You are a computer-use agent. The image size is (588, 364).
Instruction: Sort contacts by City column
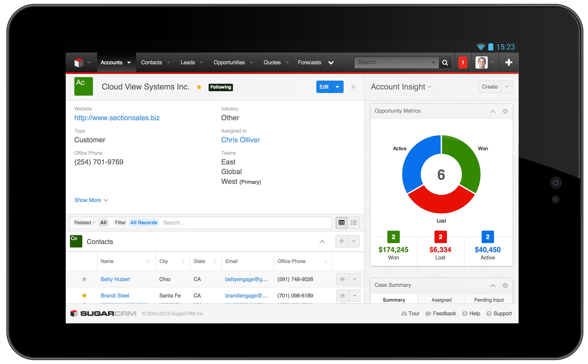click(173, 261)
